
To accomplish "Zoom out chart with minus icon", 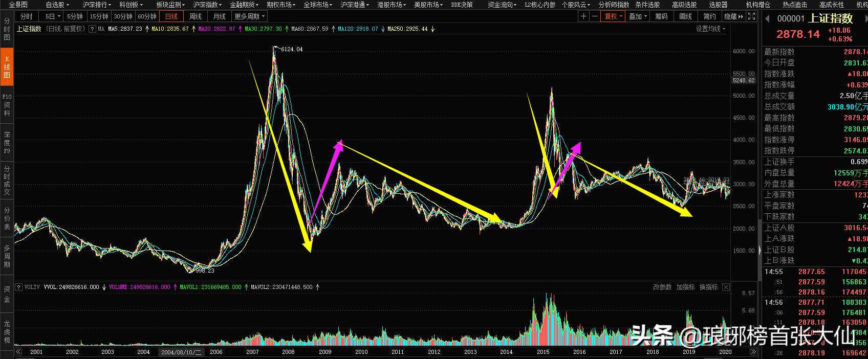I will pos(595,16).
